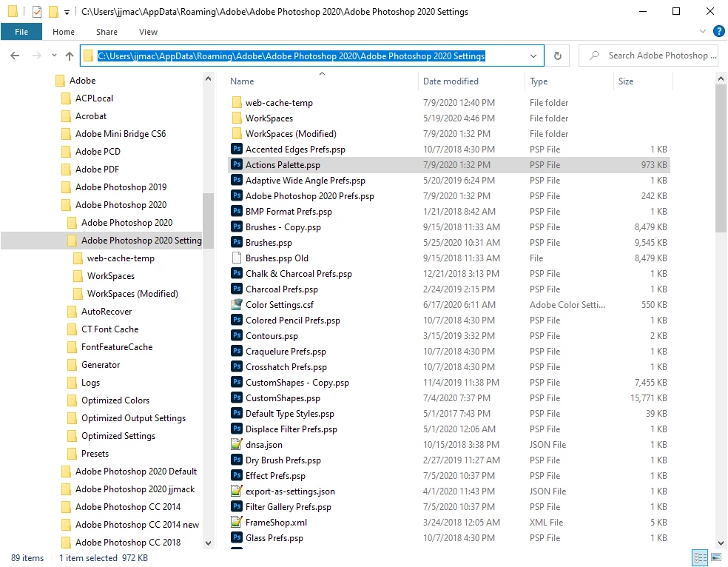
Task: Switch to the View ribbon tab
Action: point(148,32)
